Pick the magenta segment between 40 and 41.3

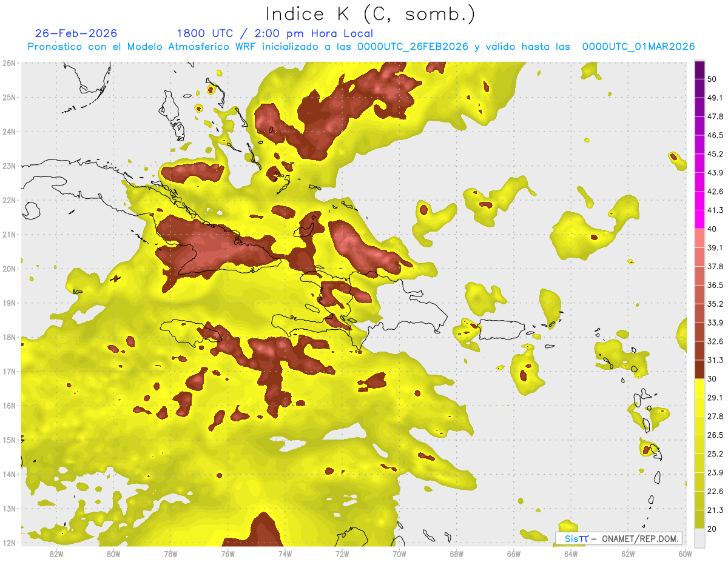coord(699,219)
